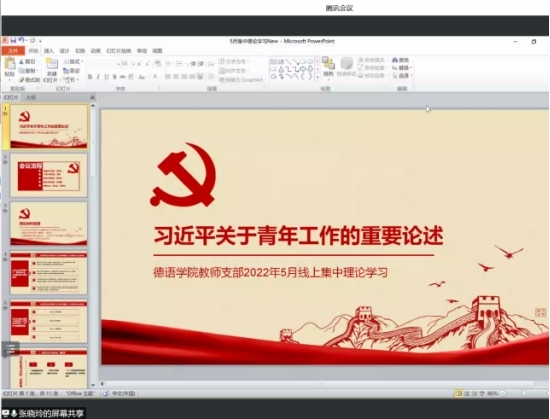This screenshot has height=419, width=550.
Task: Switch to the Insert (插入) ribbon tab
Action: point(49,51)
